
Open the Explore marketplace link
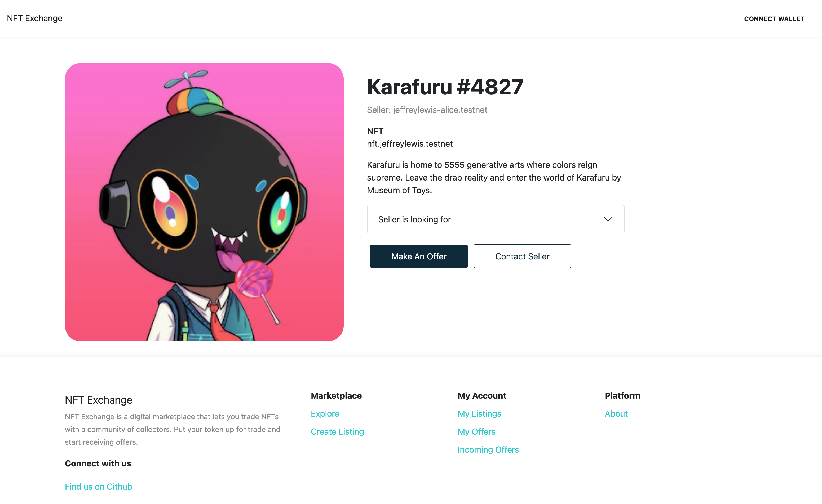pyautogui.click(x=325, y=413)
